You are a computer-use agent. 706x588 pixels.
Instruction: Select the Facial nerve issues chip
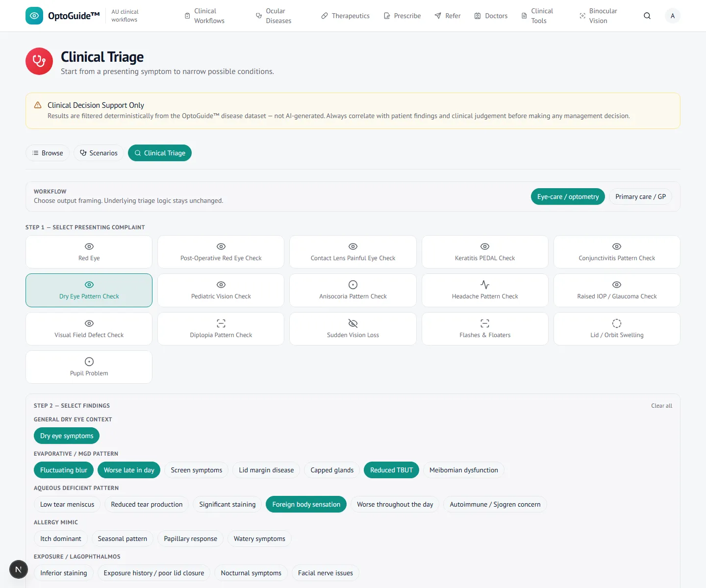click(x=326, y=573)
